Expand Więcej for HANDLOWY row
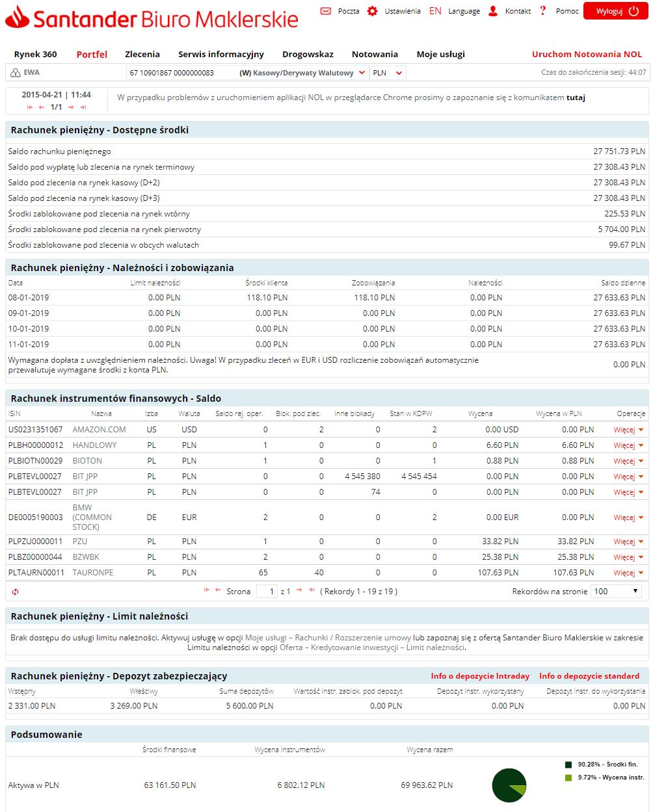The width and height of the screenshot is (653, 812). pos(628,445)
